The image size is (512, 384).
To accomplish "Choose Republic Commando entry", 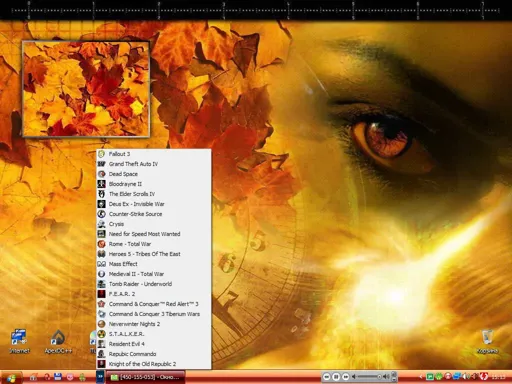I will (x=154, y=354).
